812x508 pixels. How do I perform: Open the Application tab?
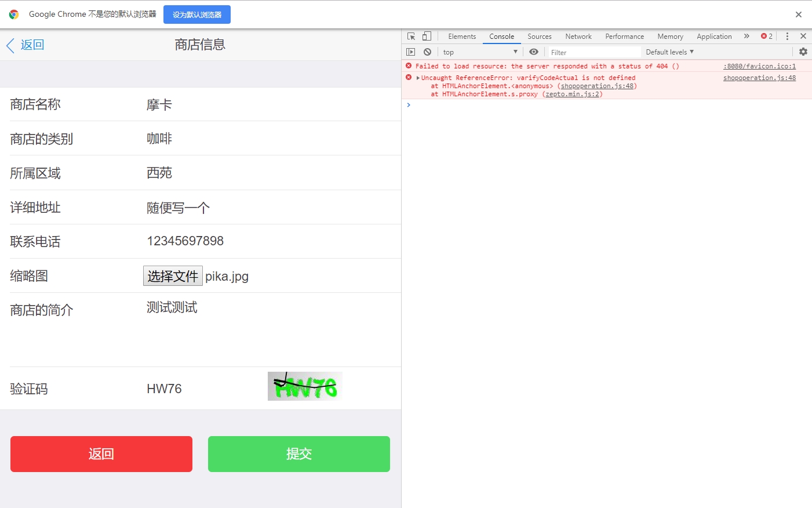click(x=714, y=37)
